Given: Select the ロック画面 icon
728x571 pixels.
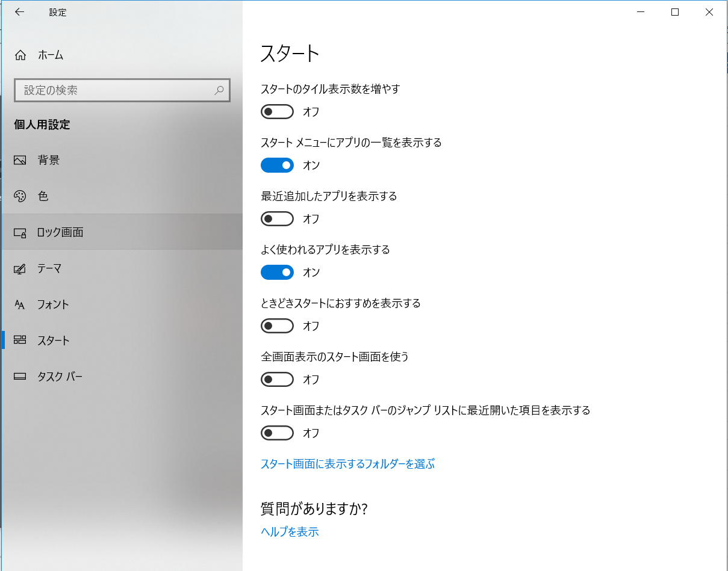Looking at the screenshot, I should [20, 232].
